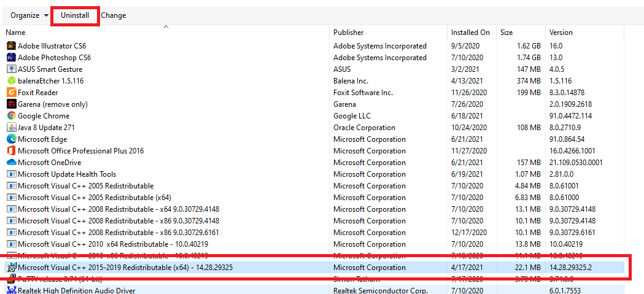Sort programs by Size column
The image size is (644, 294).
506,33
